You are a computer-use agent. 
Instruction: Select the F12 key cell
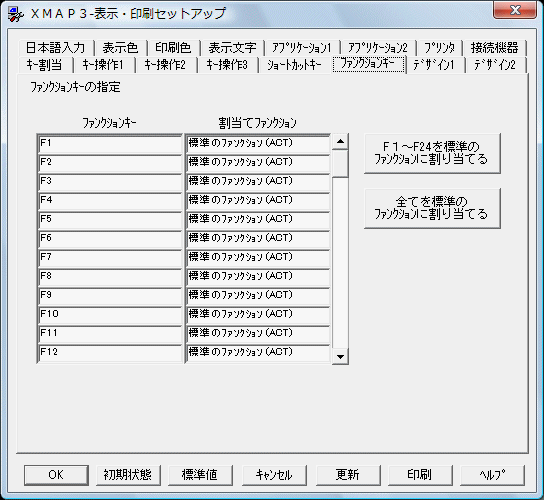(110, 354)
